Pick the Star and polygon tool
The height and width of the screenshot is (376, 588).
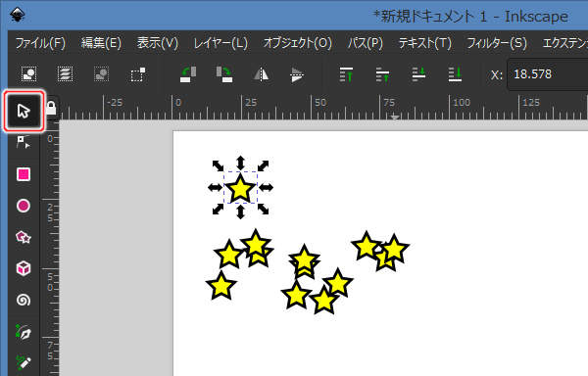pos(24,237)
